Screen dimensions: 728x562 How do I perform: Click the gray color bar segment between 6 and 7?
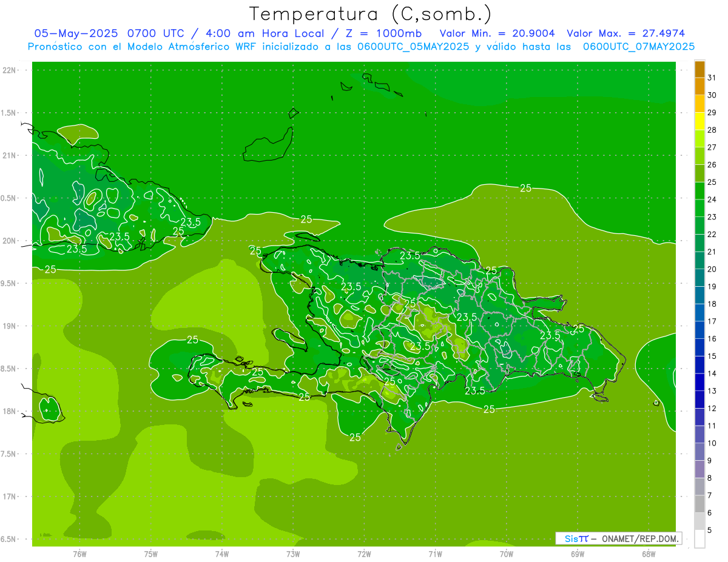click(x=699, y=504)
